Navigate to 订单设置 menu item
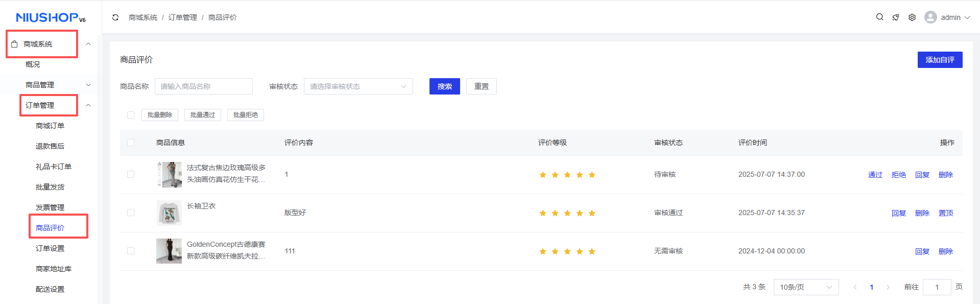This screenshot has height=304, width=980. [x=50, y=248]
